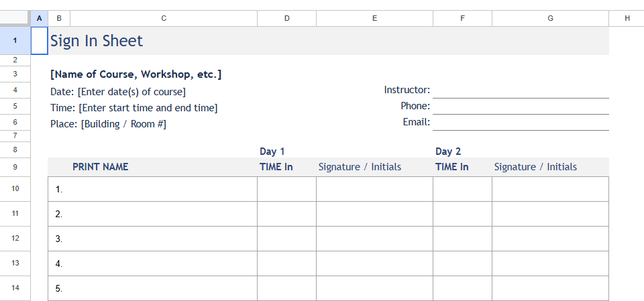This screenshot has width=644, height=301.
Task: Select column E header
Action: [x=374, y=18]
